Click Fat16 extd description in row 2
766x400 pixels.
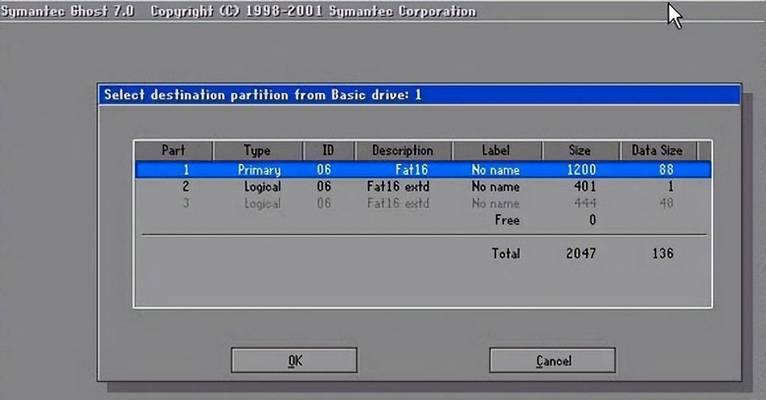click(x=398, y=186)
